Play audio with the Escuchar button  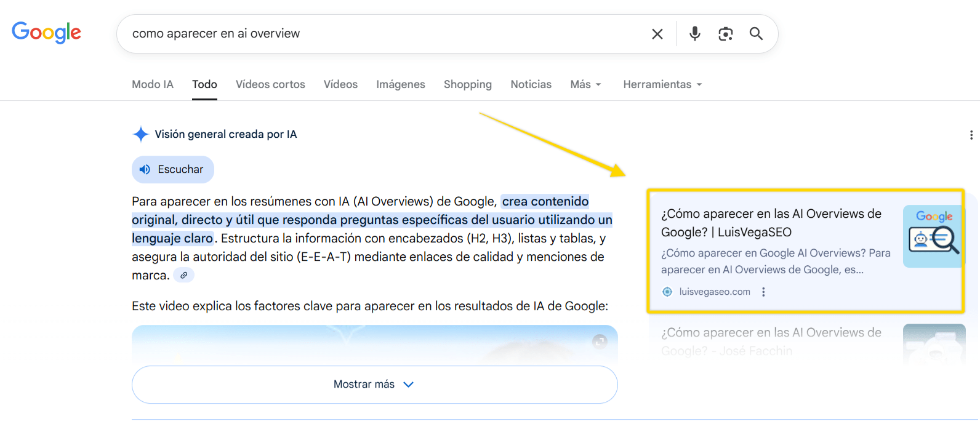click(173, 169)
